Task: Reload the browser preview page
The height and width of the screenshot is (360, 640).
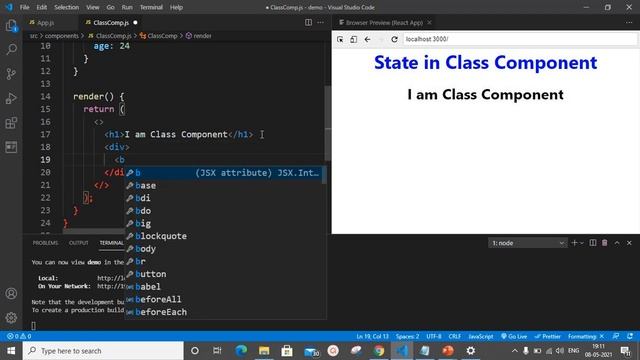Action: [394, 39]
